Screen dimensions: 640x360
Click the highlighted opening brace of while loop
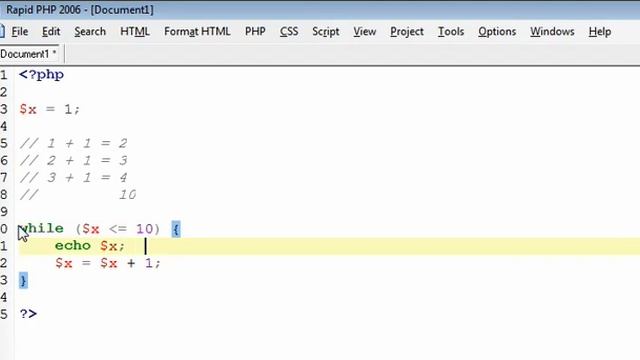pos(176,229)
